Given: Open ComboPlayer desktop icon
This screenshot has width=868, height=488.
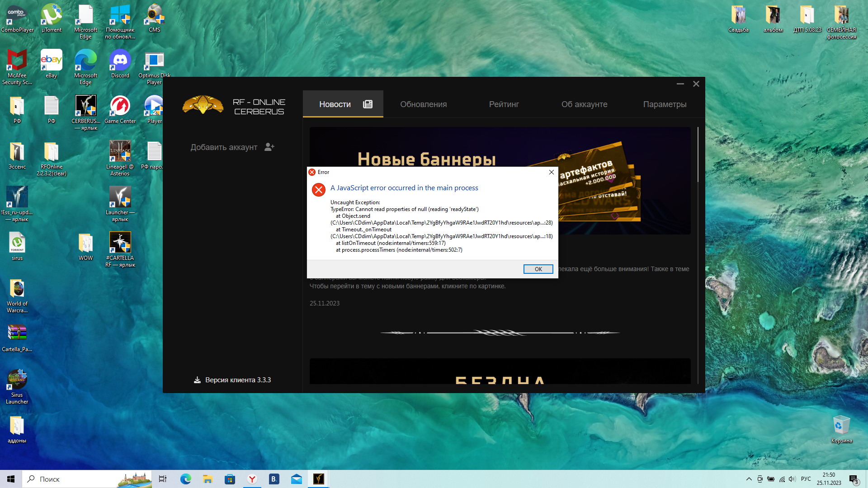Looking at the screenshot, I should (17, 19).
